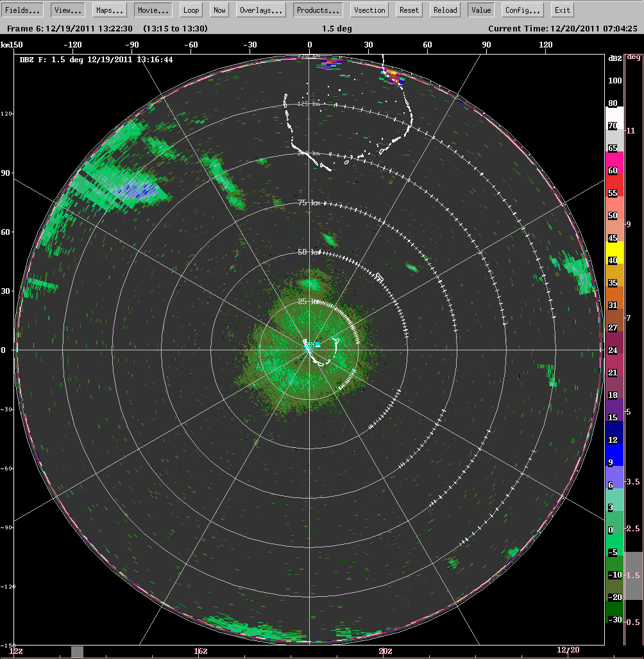Exit the application
Image resolution: width=644 pixels, height=659 pixels.
tap(562, 9)
